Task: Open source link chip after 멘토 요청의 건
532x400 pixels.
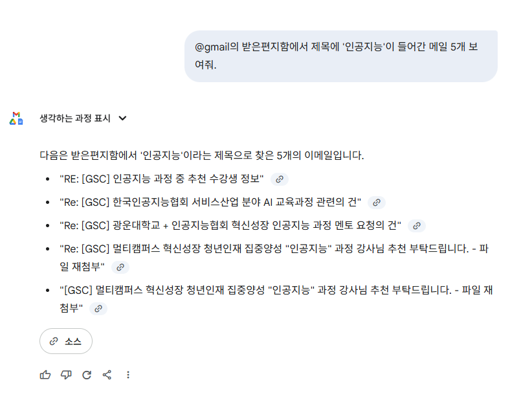Action: [417, 226]
